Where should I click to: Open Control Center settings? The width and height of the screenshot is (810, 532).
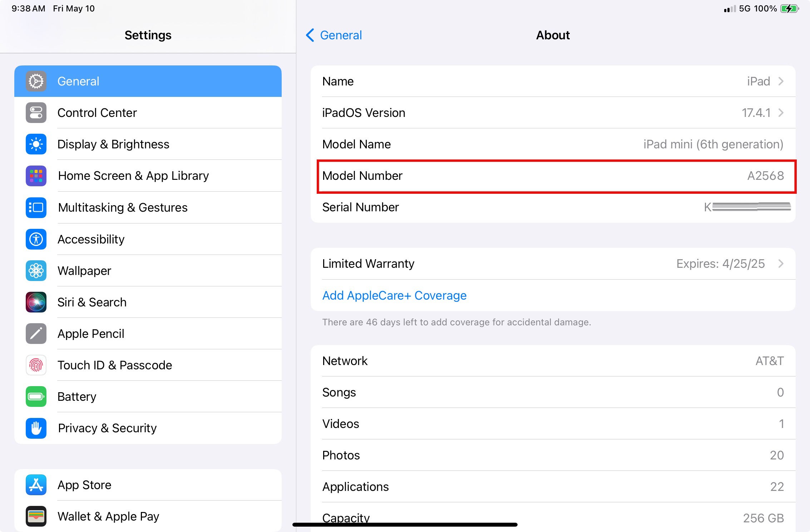tap(148, 113)
